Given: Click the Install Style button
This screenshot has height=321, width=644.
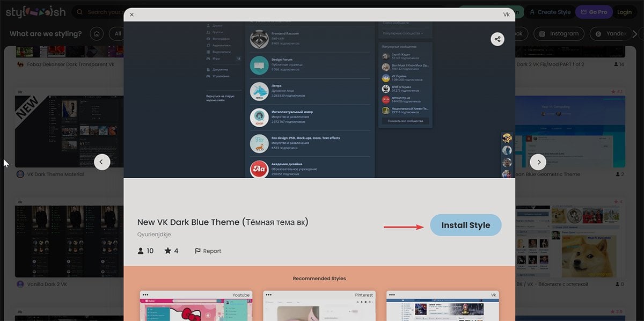Looking at the screenshot, I should coord(465,225).
